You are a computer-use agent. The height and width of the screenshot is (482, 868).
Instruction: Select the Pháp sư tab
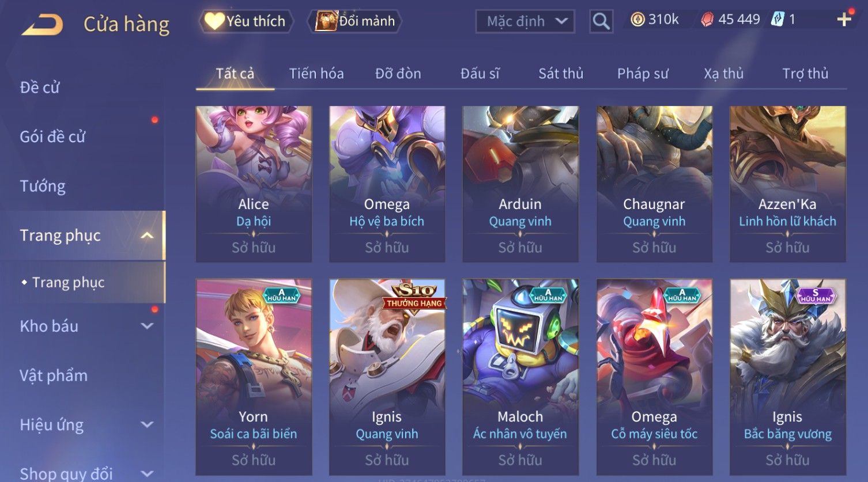coord(643,74)
